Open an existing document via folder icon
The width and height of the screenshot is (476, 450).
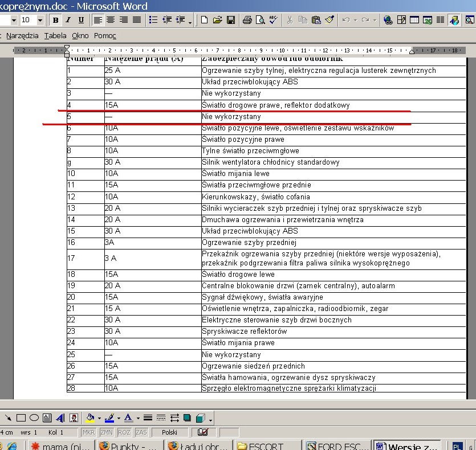tap(217, 20)
